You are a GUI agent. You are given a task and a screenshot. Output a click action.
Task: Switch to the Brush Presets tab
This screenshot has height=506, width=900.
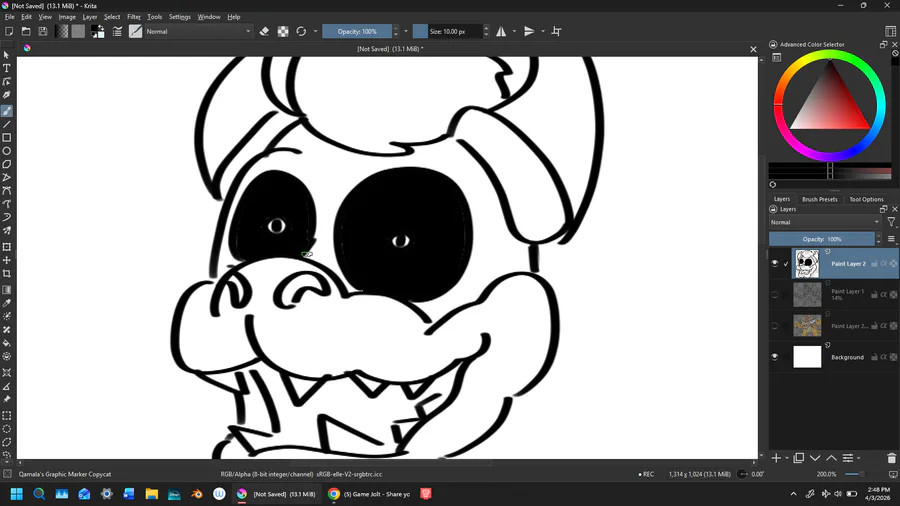[820, 199]
